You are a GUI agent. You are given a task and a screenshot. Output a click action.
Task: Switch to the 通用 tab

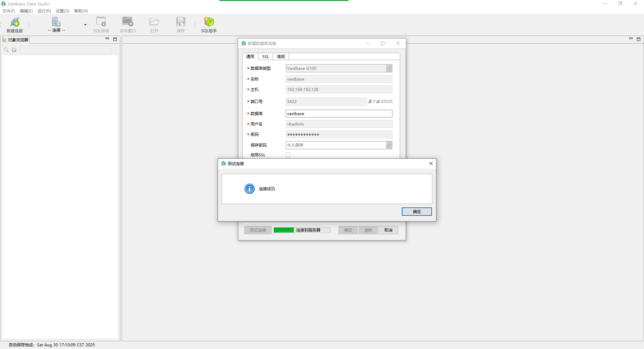(250, 57)
